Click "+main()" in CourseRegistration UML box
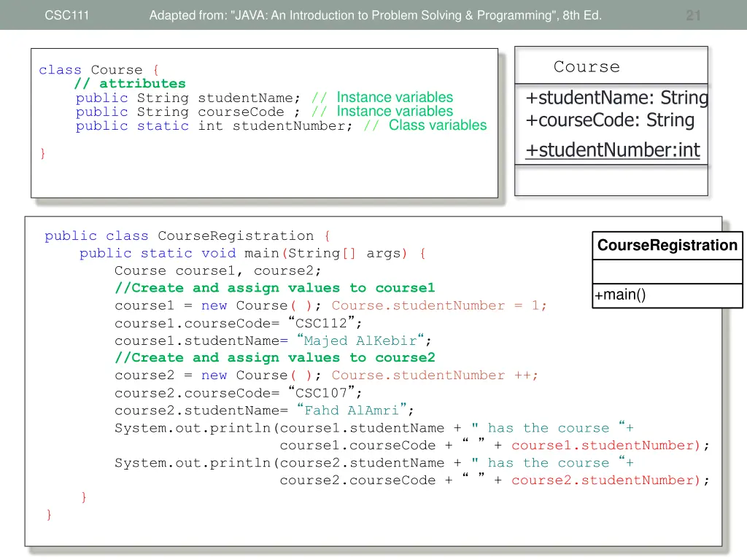 pos(620,295)
